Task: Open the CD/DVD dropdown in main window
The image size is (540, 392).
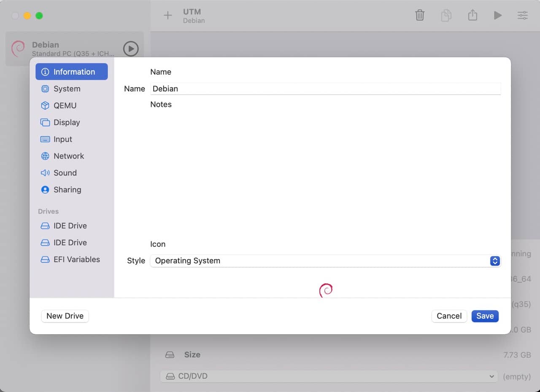Action: pyautogui.click(x=329, y=376)
